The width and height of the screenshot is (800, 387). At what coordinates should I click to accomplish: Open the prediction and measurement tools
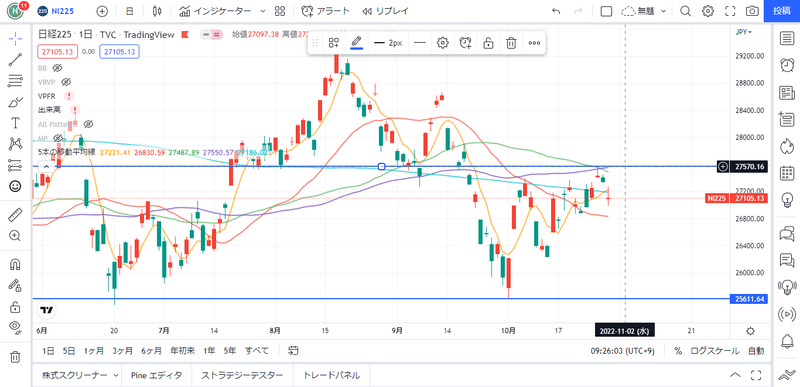point(15,165)
